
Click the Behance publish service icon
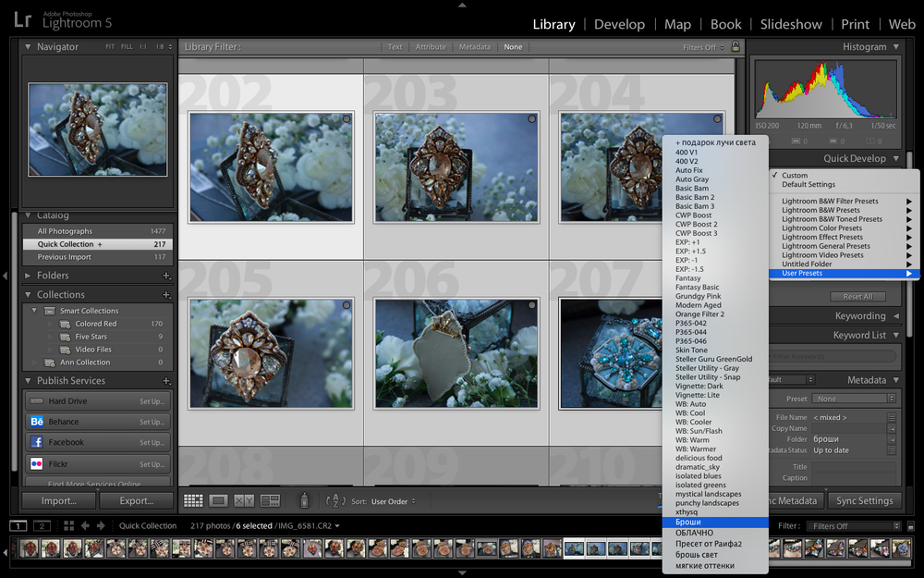click(x=37, y=422)
